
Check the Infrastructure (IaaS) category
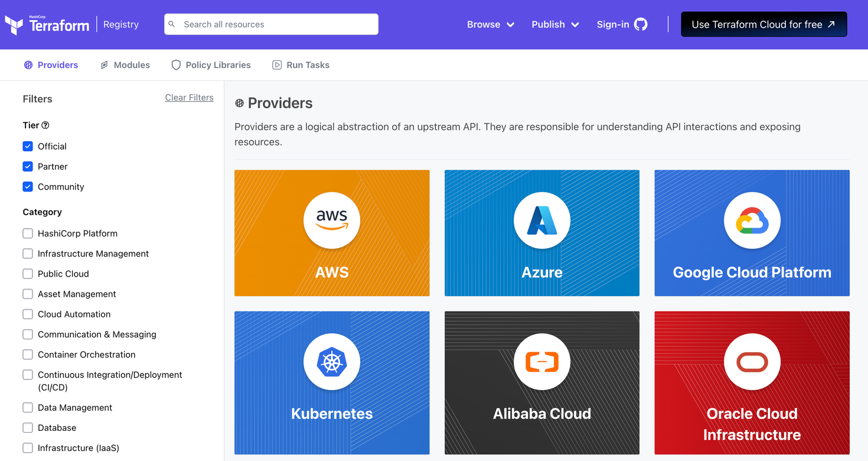28,448
